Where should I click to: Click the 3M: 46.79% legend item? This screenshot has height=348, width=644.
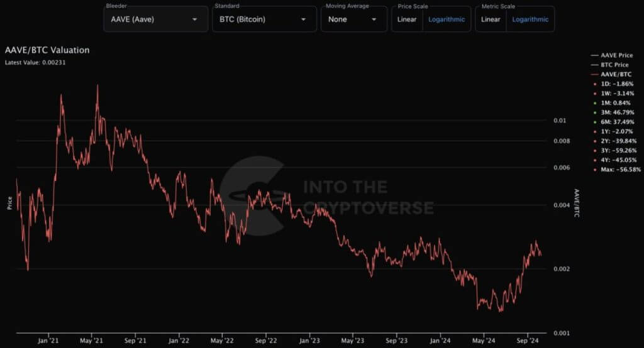[x=614, y=112]
